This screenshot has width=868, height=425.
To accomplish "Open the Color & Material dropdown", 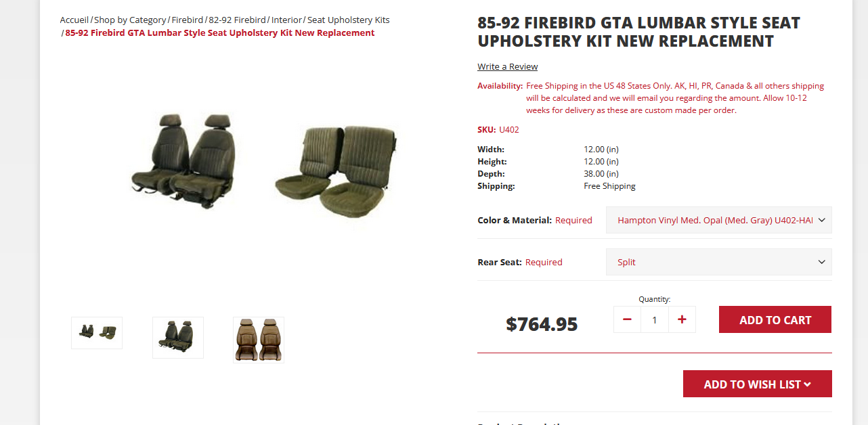I will coord(718,220).
